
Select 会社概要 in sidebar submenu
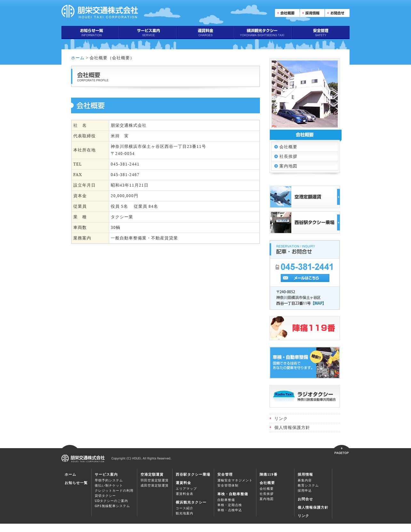click(x=305, y=147)
